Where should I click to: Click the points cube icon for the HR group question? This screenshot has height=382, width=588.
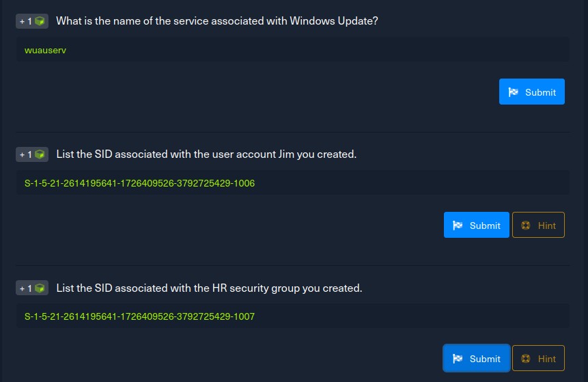40,288
